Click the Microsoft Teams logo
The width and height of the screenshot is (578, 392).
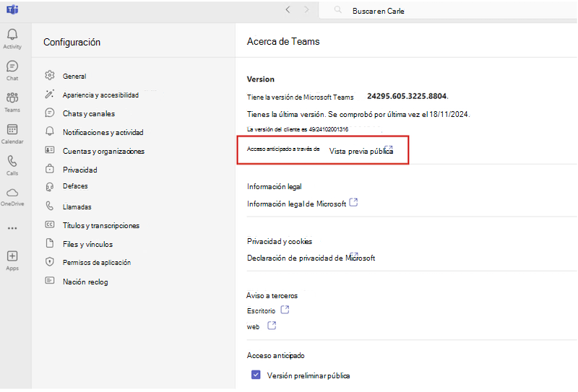pos(12,10)
